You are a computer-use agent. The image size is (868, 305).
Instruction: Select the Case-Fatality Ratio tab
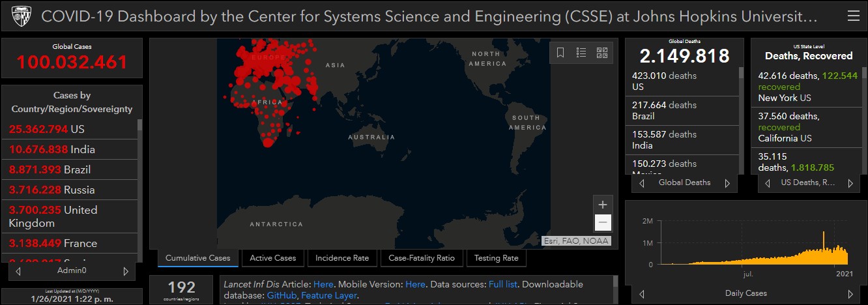point(422,258)
